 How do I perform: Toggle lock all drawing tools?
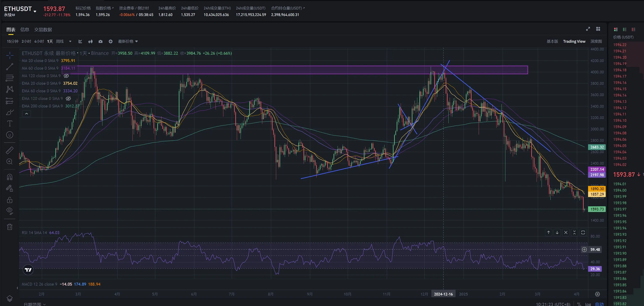coord(9,200)
